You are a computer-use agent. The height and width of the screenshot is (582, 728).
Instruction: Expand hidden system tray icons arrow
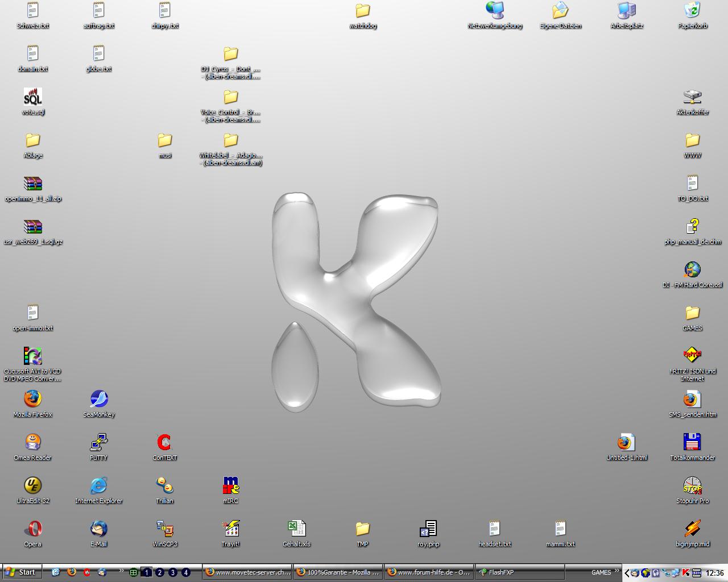(627, 573)
